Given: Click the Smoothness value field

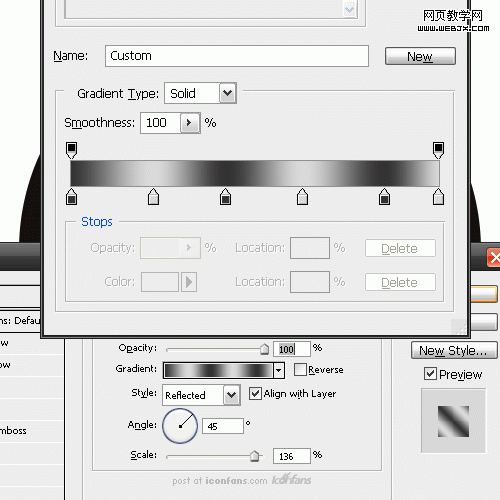Looking at the screenshot, I should pos(160,123).
